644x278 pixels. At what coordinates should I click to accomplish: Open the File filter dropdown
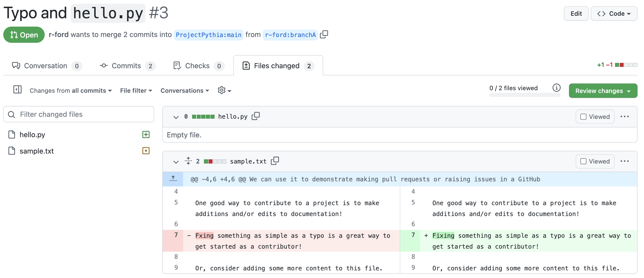136,91
